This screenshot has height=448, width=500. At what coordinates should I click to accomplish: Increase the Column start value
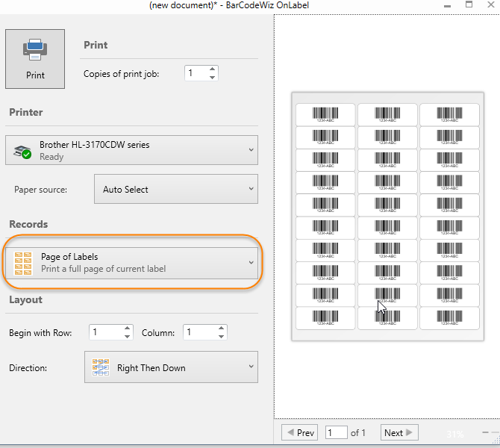(222, 329)
